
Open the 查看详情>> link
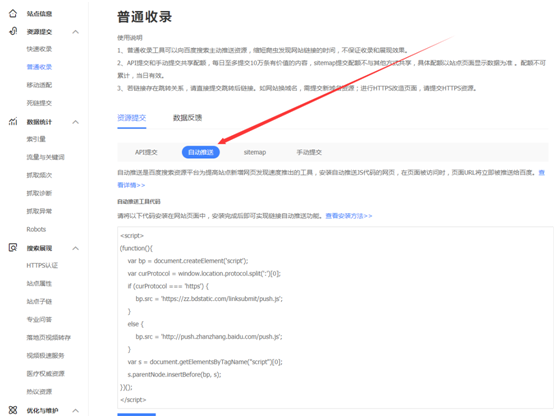click(131, 185)
